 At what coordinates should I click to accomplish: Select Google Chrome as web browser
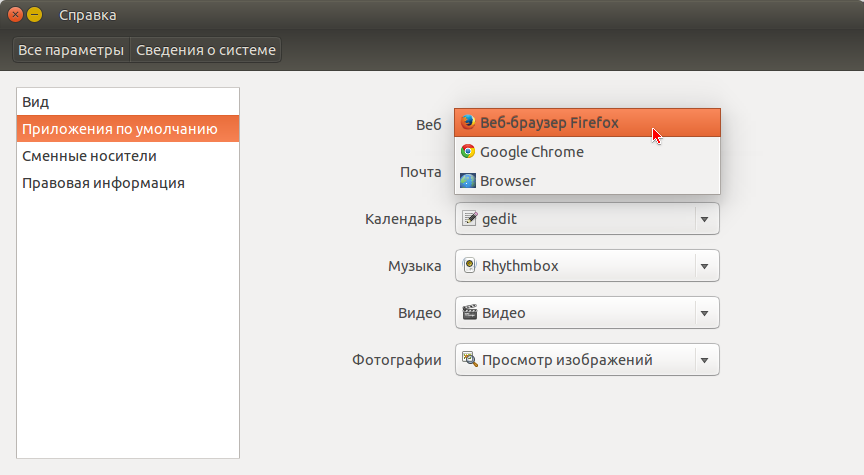531,152
